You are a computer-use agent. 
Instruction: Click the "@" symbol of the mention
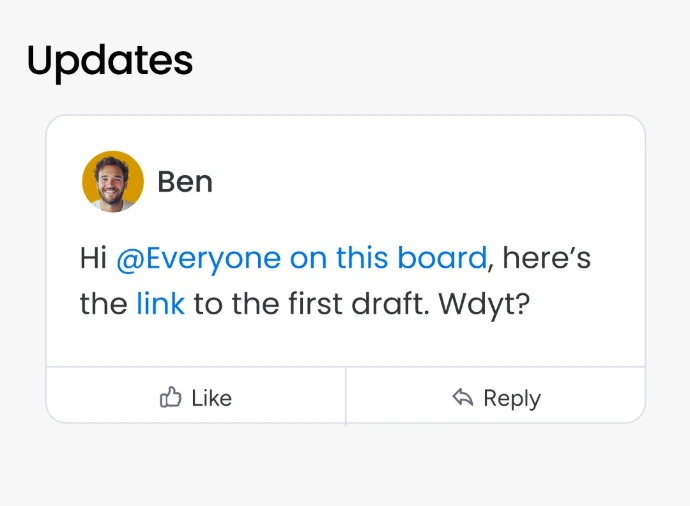pos(131,259)
